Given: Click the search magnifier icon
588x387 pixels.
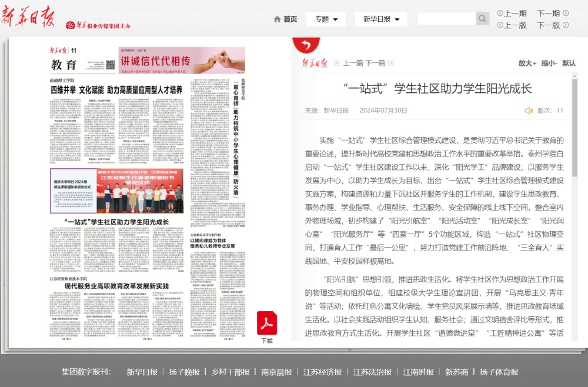Looking at the screenshot, I should [x=482, y=19].
